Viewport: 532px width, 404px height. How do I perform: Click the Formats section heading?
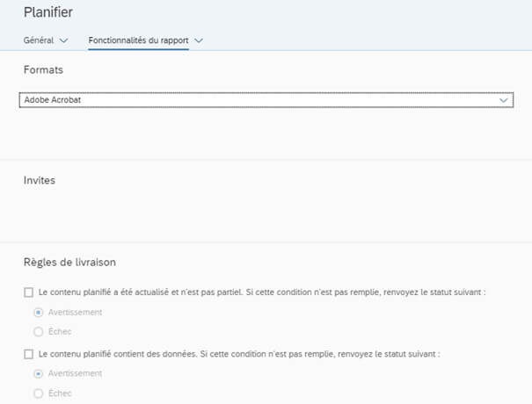click(43, 69)
